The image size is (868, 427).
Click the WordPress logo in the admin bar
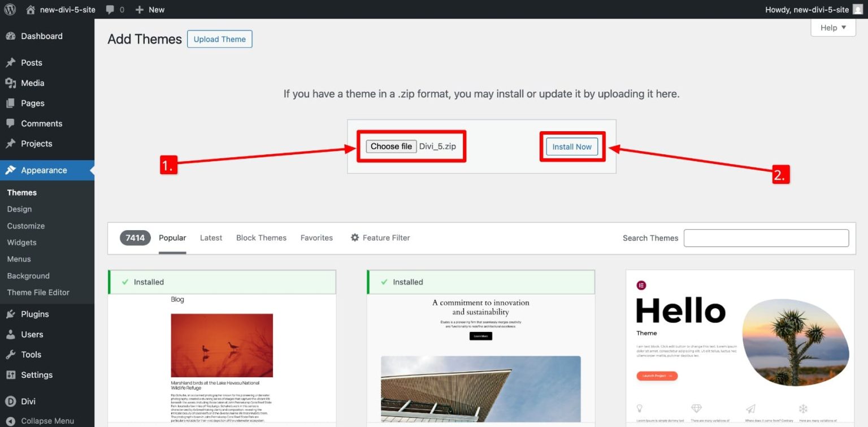tap(9, 9)
